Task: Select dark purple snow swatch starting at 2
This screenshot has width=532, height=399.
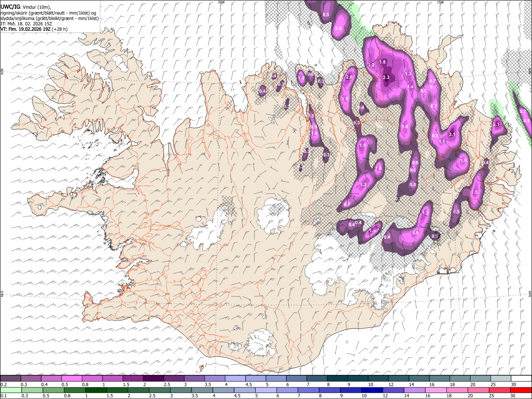Action: [153, 379]
